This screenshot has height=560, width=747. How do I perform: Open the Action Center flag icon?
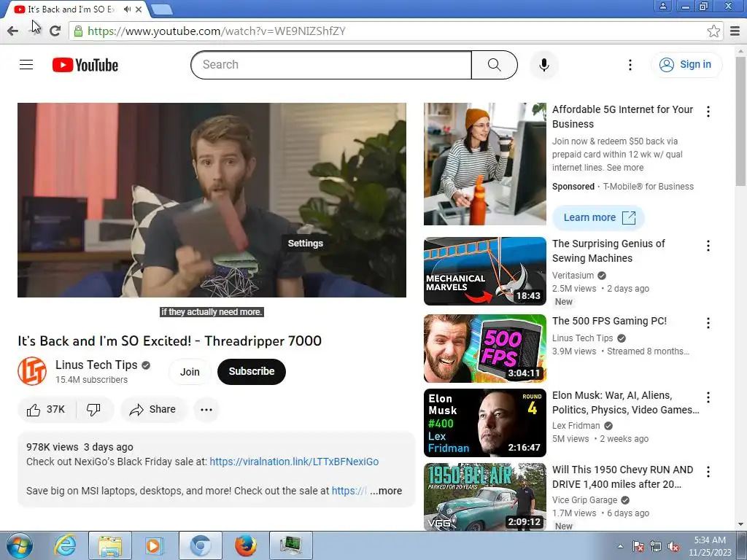pos(638,547)
